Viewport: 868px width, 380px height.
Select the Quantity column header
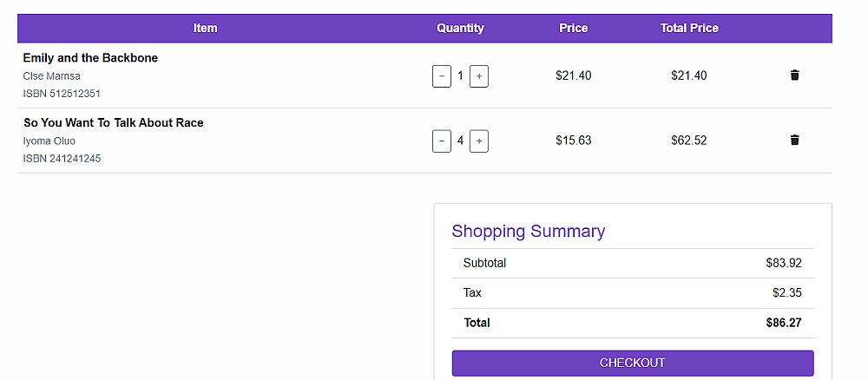460,28
